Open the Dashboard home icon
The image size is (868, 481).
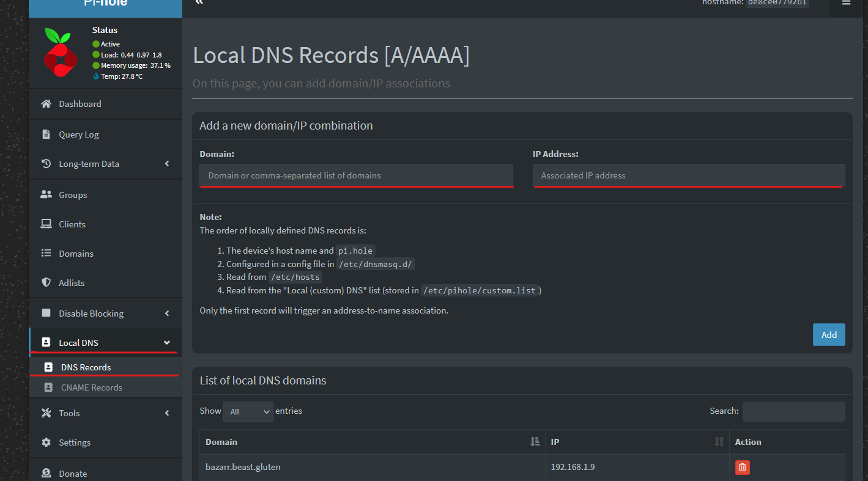(46, 104)
